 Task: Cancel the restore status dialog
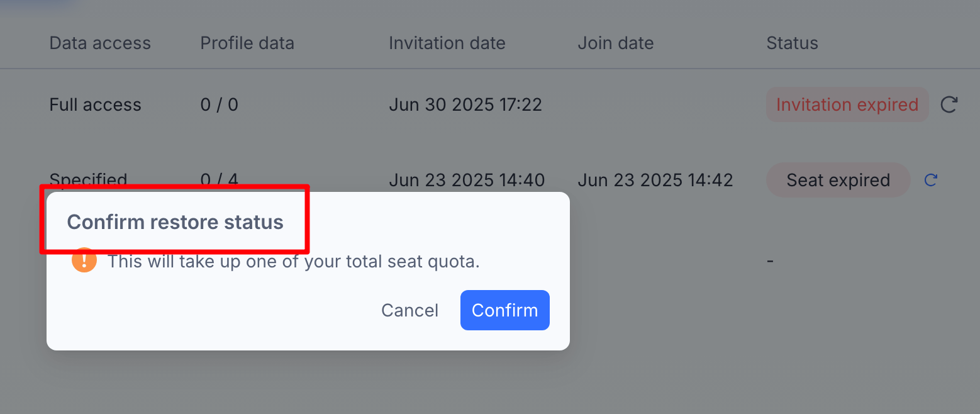pyautogui.click(x=410, y=310)
